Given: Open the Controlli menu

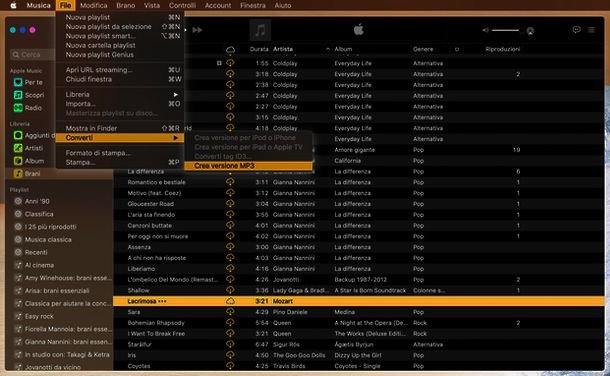Looking at the screenshot, I should click(x=182, y=5).
